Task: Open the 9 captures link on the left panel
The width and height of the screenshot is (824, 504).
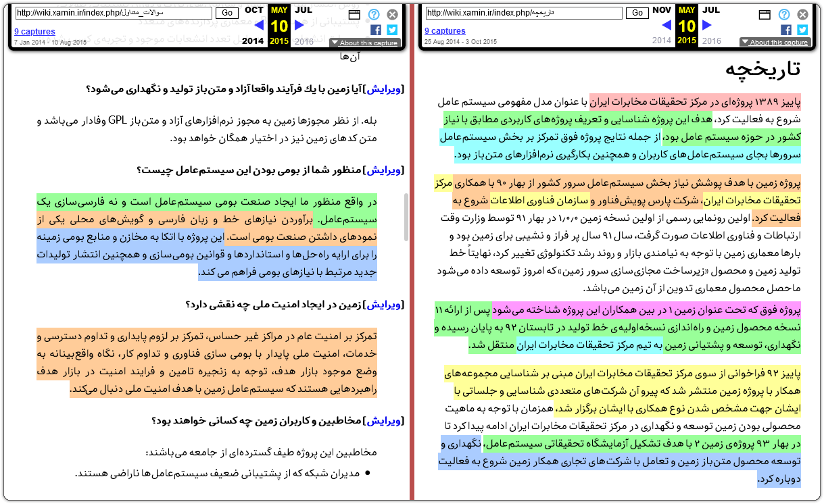Action: (34, 32)
